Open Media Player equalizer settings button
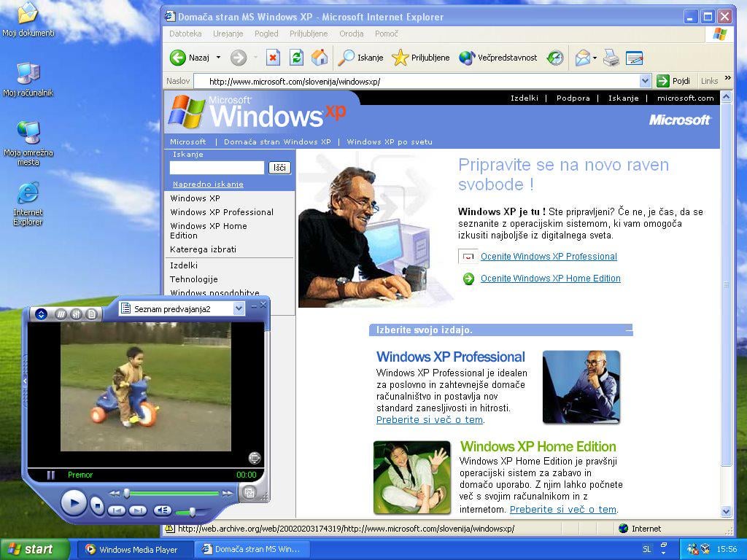Viewport: 747px width, 560px height. tap(76, 314)
